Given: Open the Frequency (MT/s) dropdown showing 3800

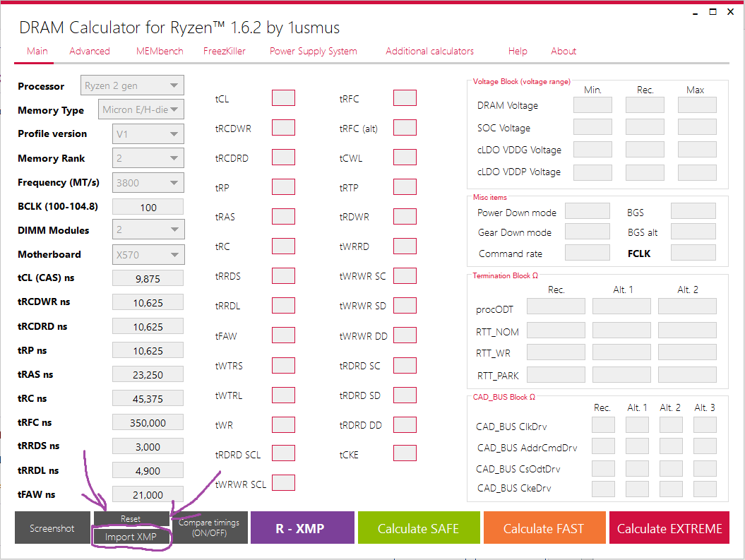Looking at the screenshot, I should click(x=148, y=182).
